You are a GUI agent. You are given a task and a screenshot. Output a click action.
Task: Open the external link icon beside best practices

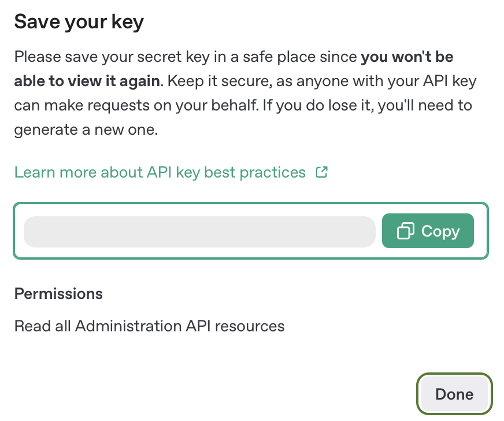point(322,172)
